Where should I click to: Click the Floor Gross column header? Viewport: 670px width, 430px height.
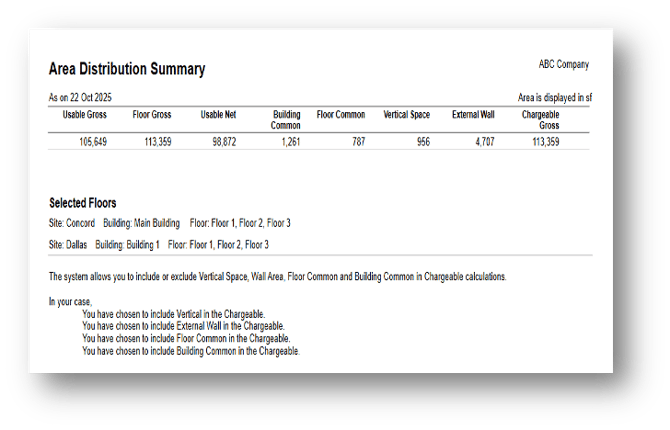pos(152,115)
